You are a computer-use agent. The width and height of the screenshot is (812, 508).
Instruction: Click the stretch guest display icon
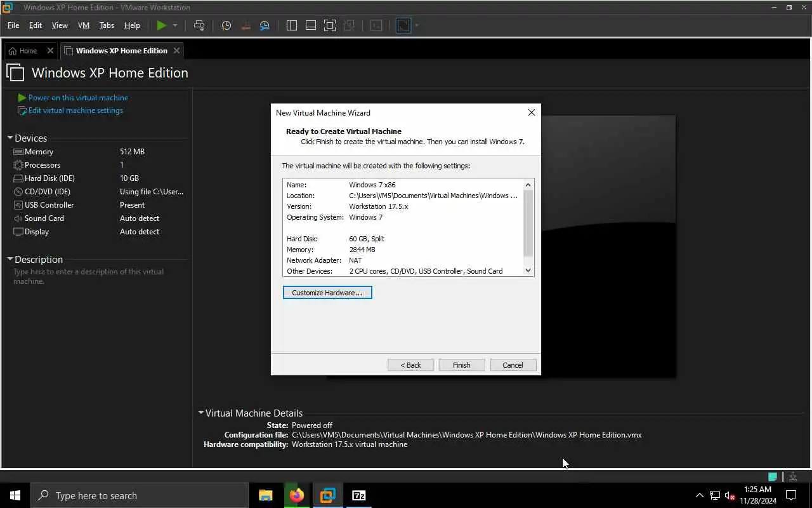(403, 25)
